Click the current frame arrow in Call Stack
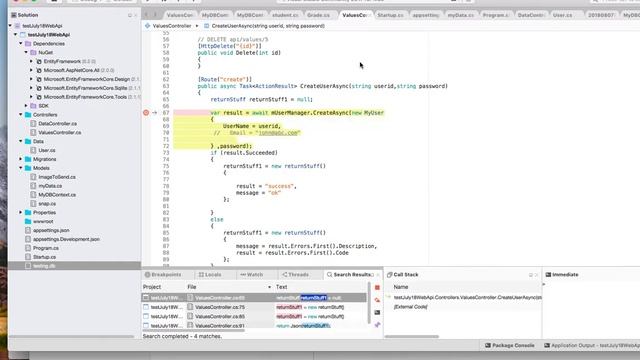This screenshot has width=640, height=360. point(389,297)
